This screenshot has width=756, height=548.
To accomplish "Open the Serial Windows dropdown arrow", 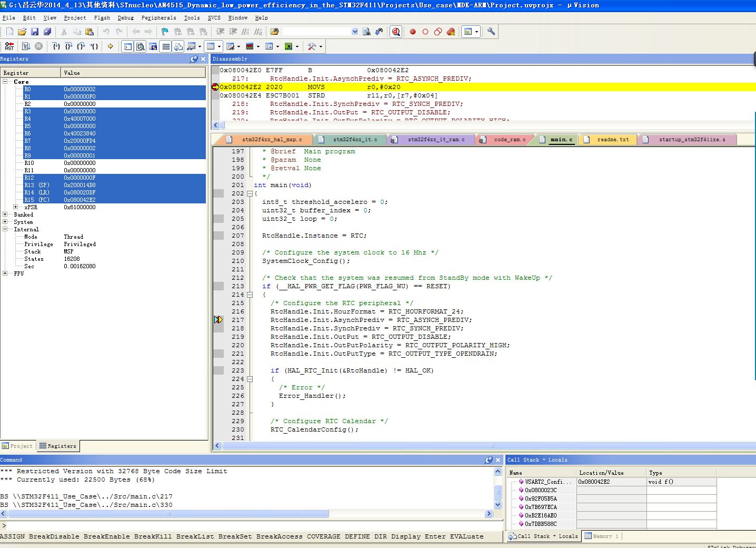I will point(238,46).
